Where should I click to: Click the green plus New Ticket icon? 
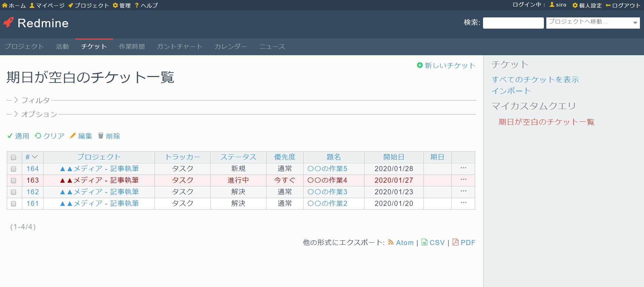click(x=420, y=65)
